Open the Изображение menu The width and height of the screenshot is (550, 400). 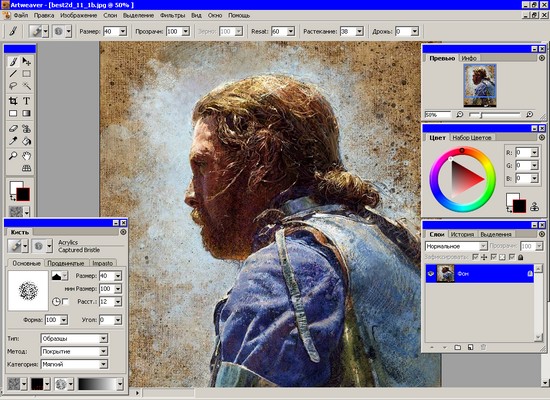coord(79,15)
